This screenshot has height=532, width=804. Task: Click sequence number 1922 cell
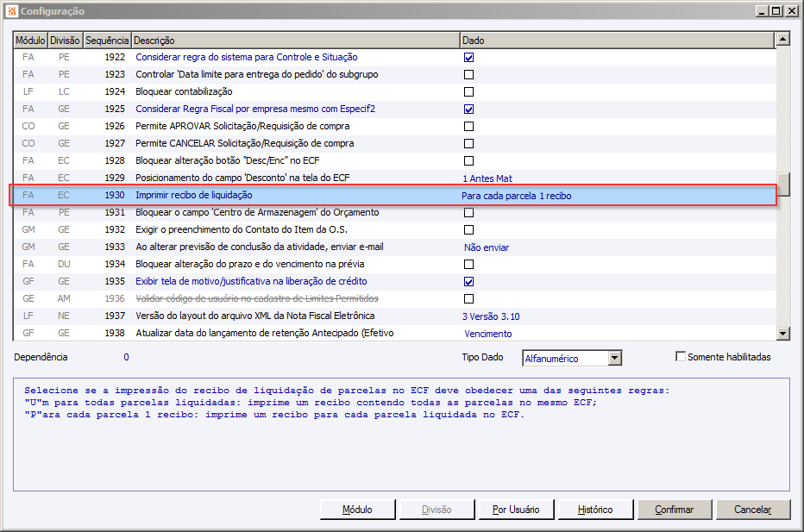coord(115,57)
